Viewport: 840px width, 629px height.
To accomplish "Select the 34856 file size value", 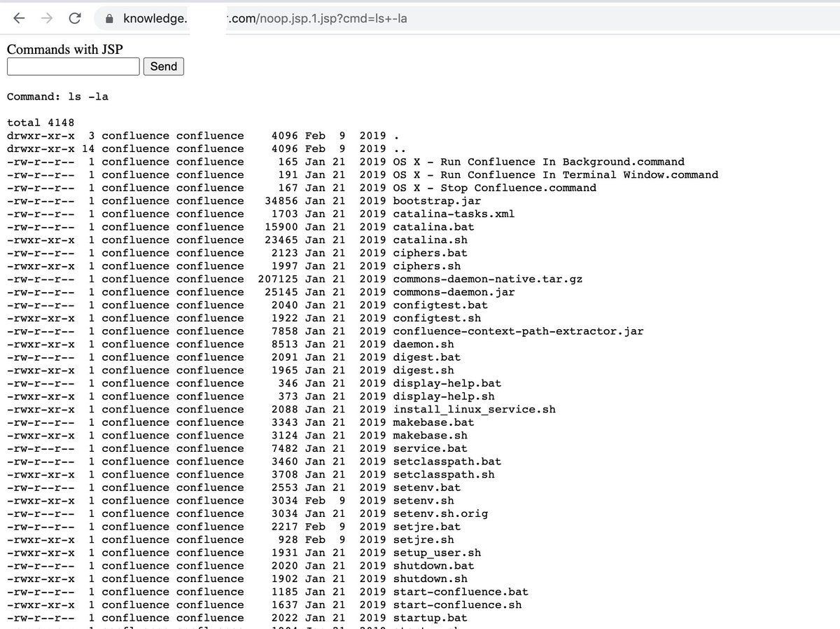I will [281, 201].
